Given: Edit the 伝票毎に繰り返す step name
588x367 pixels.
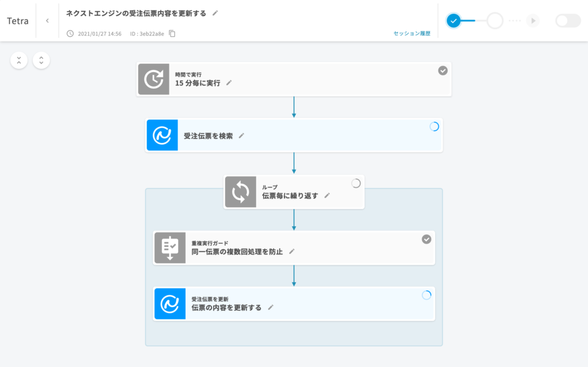Looking at the screenshot, I should point(327,195).
